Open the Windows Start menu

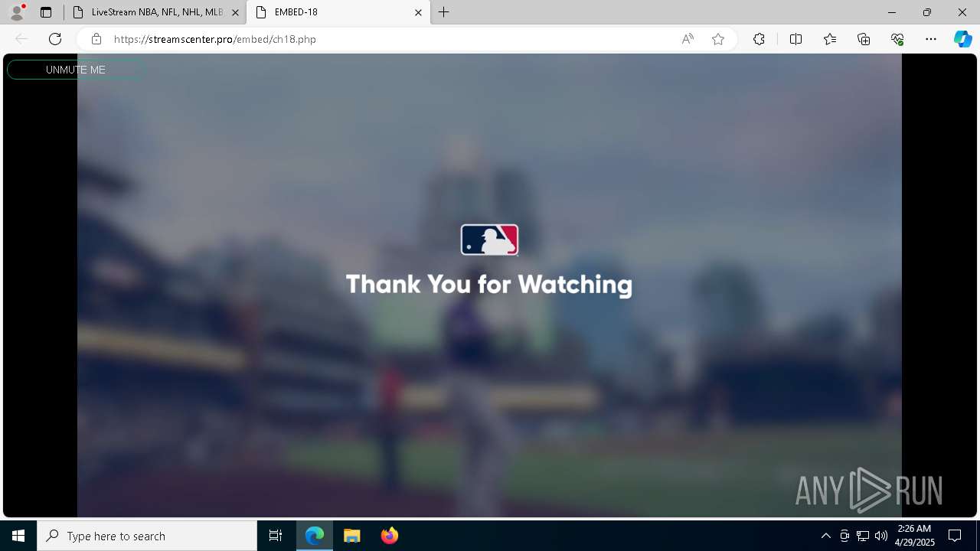pos(18,536)
